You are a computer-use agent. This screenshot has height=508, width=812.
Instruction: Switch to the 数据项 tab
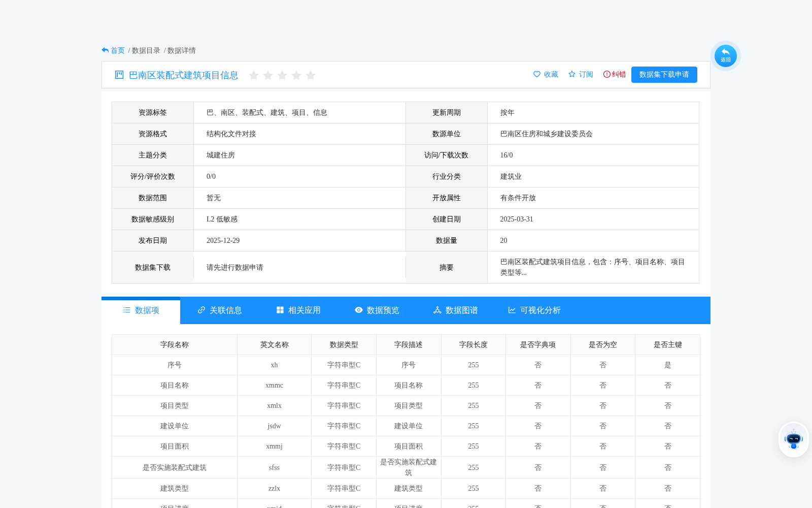(x=141, y=310)
